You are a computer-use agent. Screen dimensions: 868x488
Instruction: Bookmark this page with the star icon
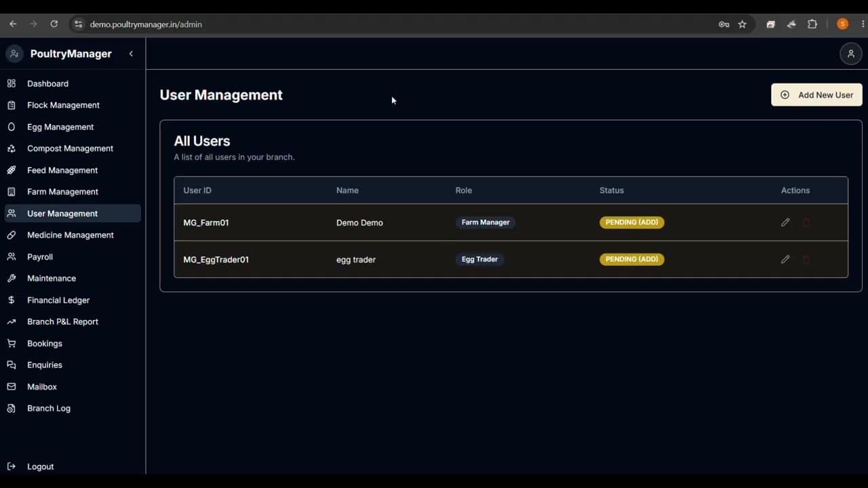[742, 24]
